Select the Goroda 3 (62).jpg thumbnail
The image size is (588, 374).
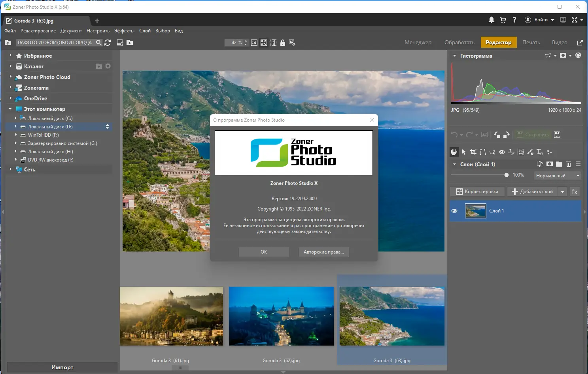(x=281, y=316)
